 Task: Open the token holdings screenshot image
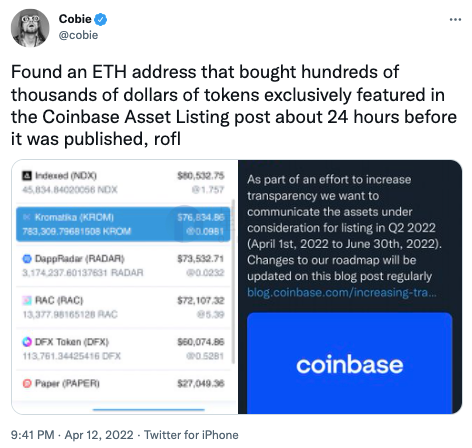coord(125,287)
